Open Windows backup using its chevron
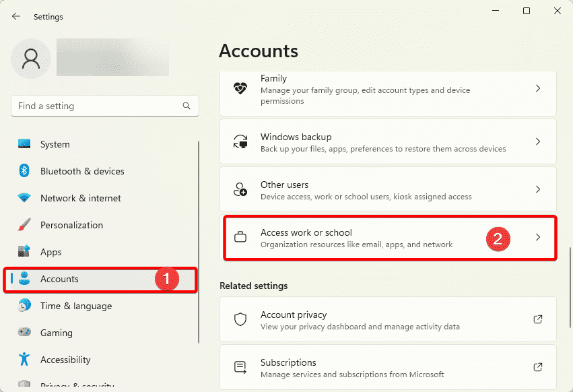This screenshot has width=573, height=392. point(538,141)
